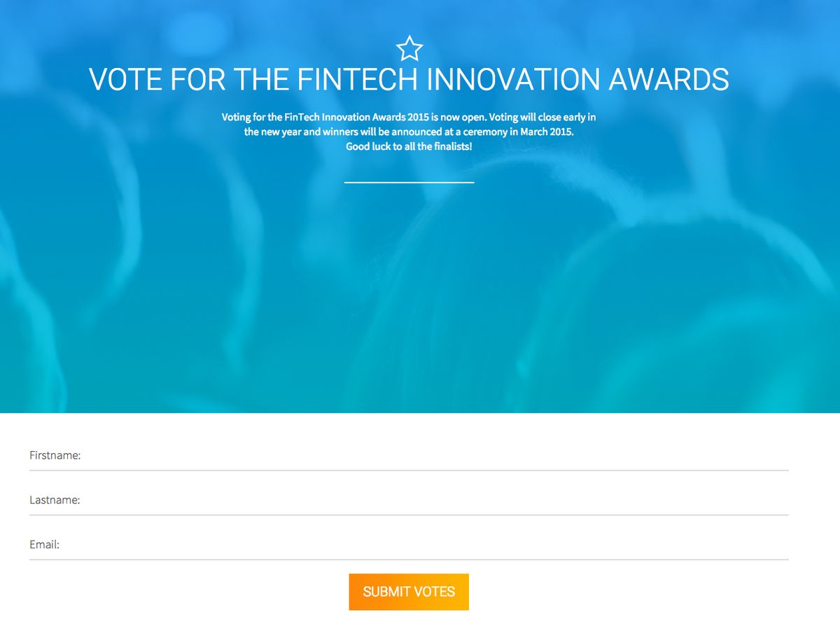The width and height of the screenshot is (840, 631).
Task: Click the underline beneath the Email field
Action: [x=409, y=560]
